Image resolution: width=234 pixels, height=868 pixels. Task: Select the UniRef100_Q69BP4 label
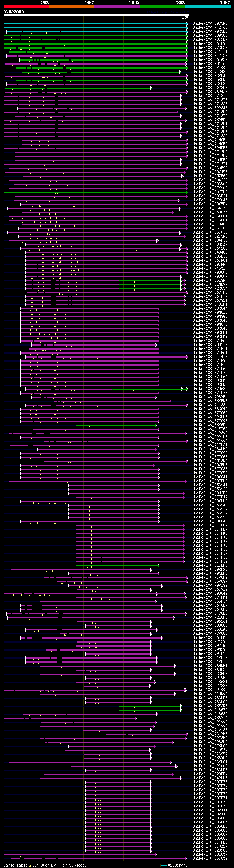point(210,120)
